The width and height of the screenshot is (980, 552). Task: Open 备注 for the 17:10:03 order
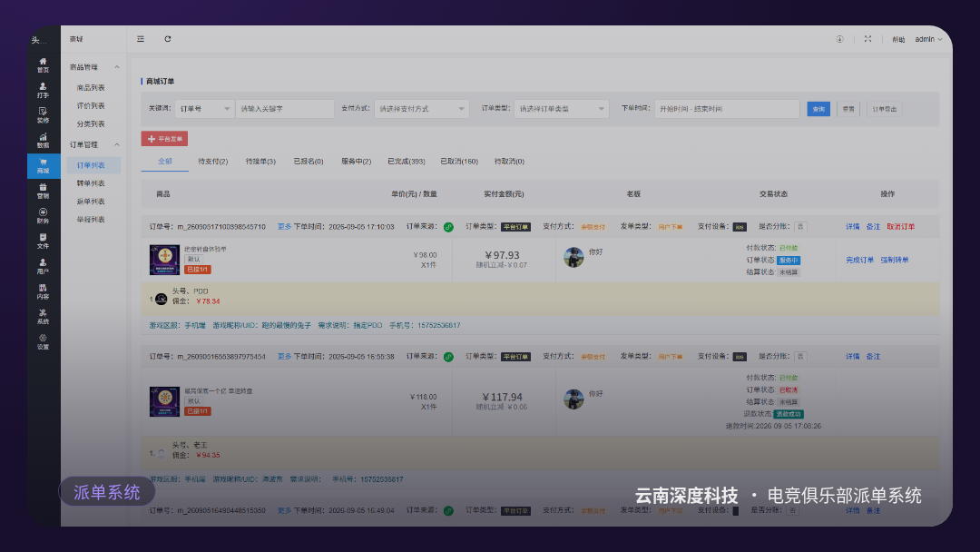pyautogui.click(x=873, y=227)
